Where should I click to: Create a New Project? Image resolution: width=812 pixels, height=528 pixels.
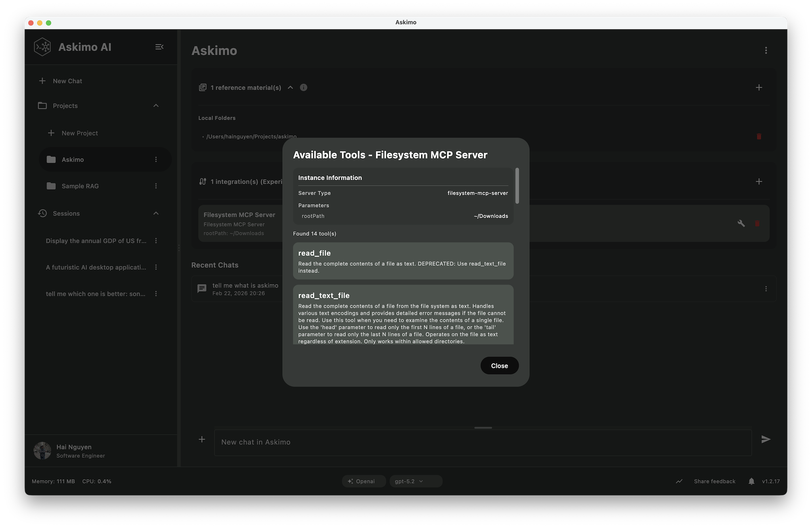pyautogui.click(x=80, y=133)
